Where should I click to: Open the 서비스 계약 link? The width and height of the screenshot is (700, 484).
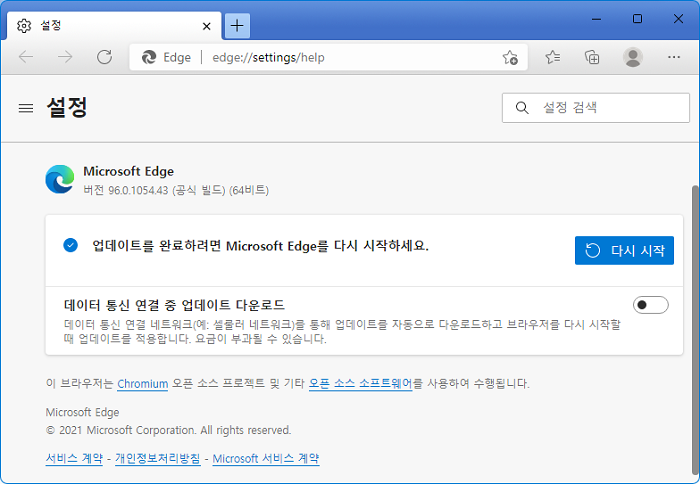pos(74,458)
